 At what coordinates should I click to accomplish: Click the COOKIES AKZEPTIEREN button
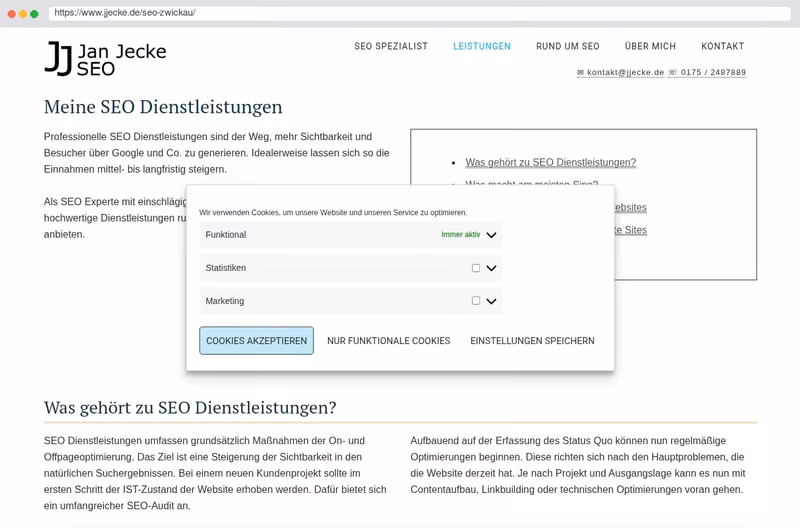(257, 341)
